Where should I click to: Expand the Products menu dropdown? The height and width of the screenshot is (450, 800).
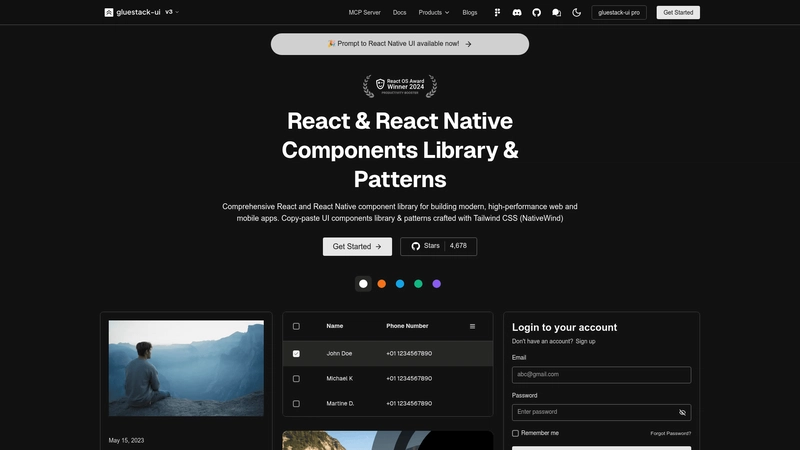click(434, 12)
